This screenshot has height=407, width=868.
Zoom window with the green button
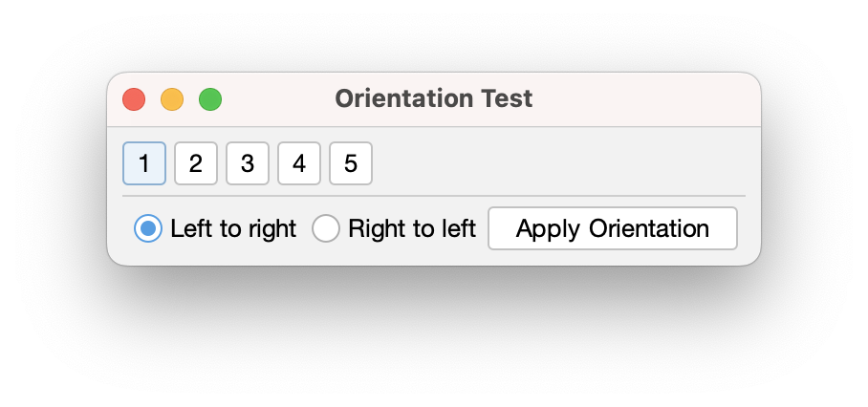210,99
